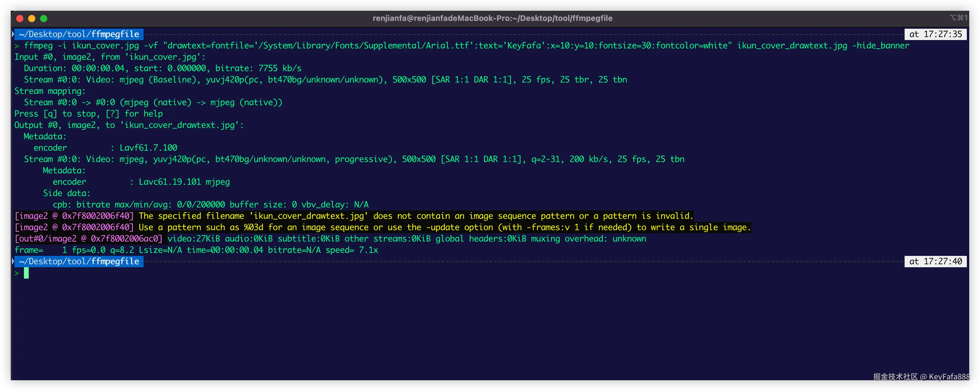Click the encoder version Lavf61.7.100

pyautogui.click(x=148, y=148)
